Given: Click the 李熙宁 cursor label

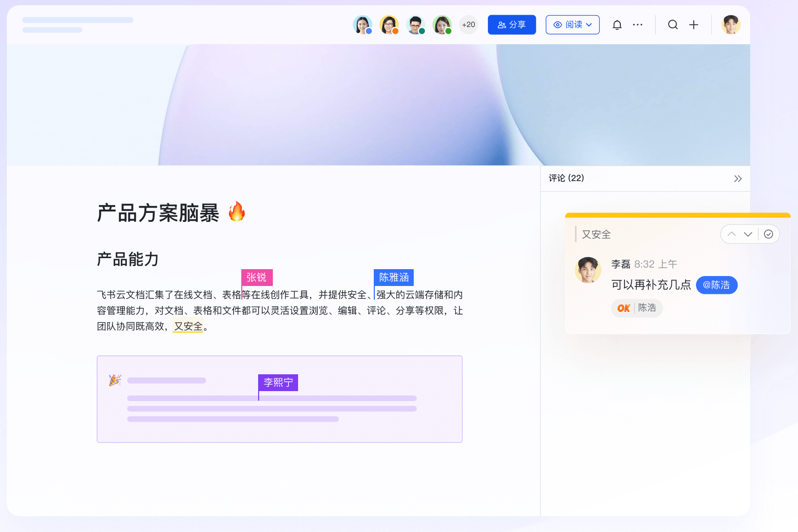Looking at the screenshot, I should (278, 383).
